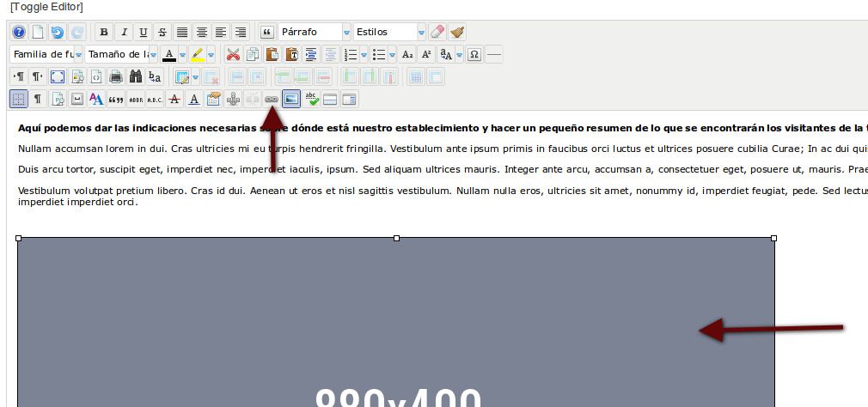Insert a bulleted list
Screen dimensions: 868x407
(x=379, y=54)
